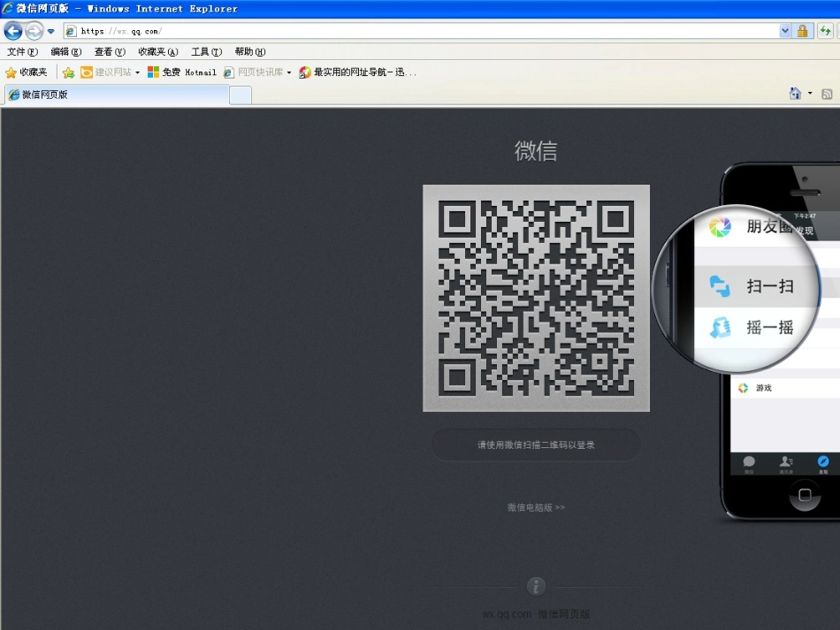The image size is (840, 630).
Task: Click the 微信 heading text
Action: [x=536, y=151]
